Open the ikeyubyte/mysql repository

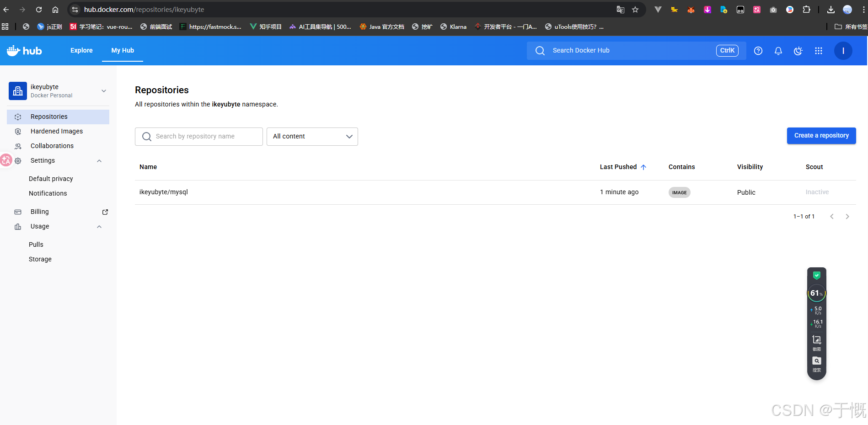click(x=164, y=192)
